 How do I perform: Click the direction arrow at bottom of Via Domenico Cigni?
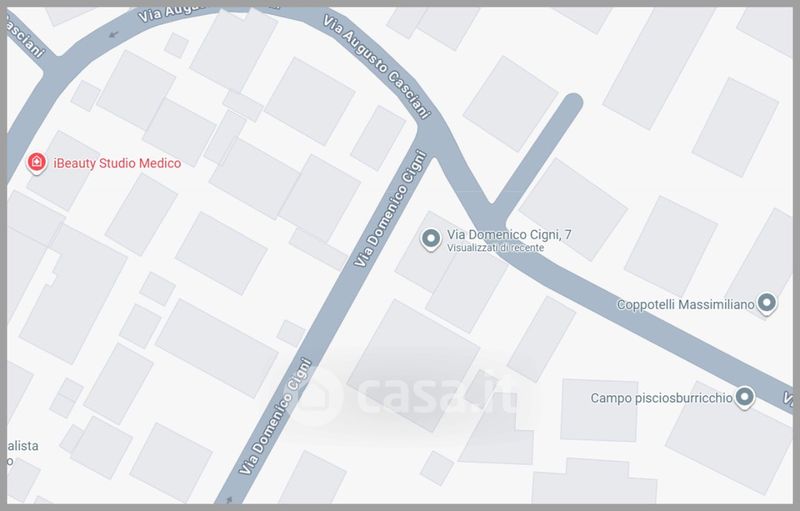click(229, 499)
